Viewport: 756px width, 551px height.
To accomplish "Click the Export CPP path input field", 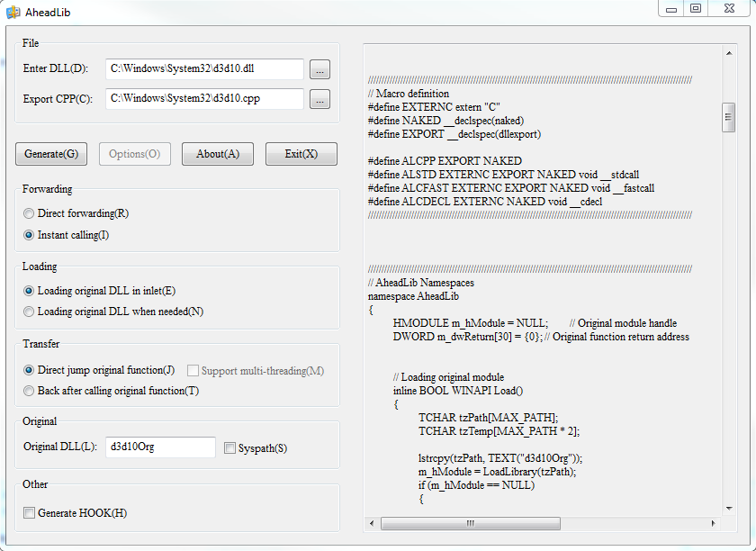I will point(204,98).
